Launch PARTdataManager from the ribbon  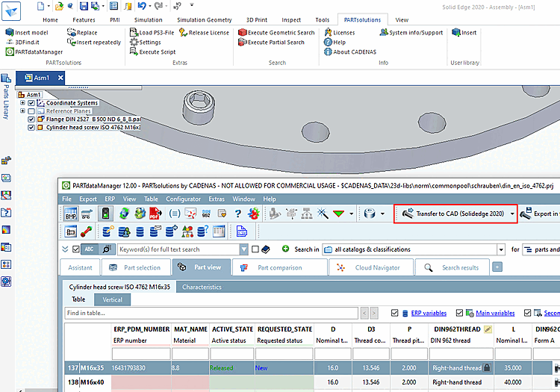pos(9,52)
